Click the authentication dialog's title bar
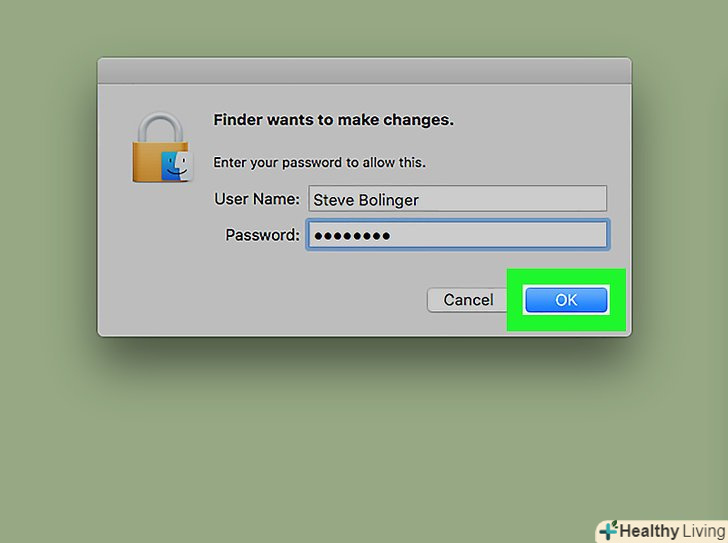 pyautogui.click(x=364, y=71)
